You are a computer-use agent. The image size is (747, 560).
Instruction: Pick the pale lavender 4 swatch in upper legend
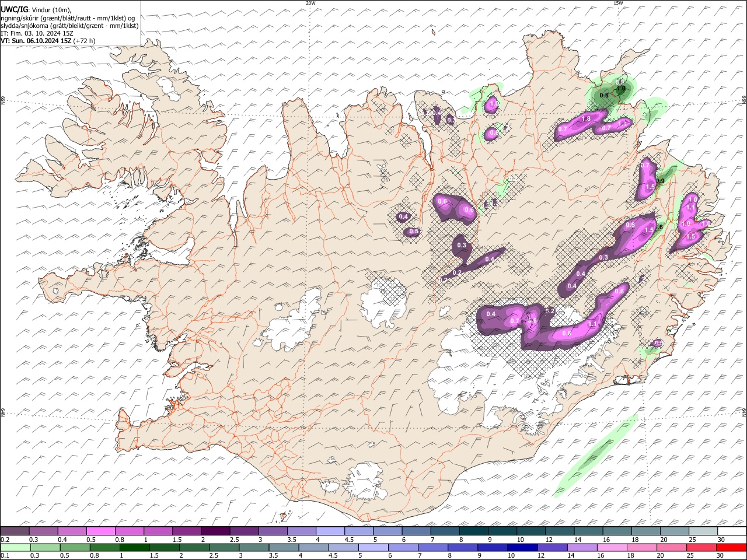[330, 531]
